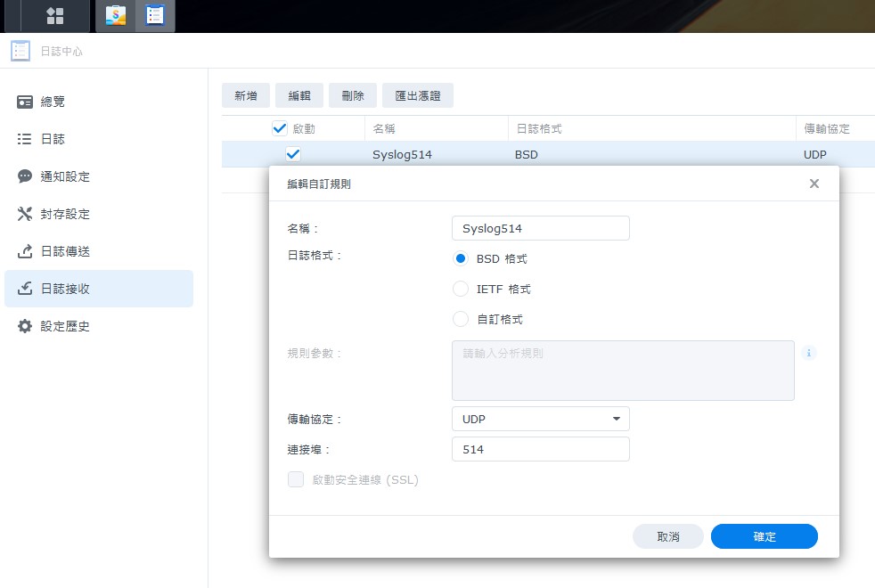Click the 連接埠 port field
Screen dimensions: 875x588
click(540, 449)
